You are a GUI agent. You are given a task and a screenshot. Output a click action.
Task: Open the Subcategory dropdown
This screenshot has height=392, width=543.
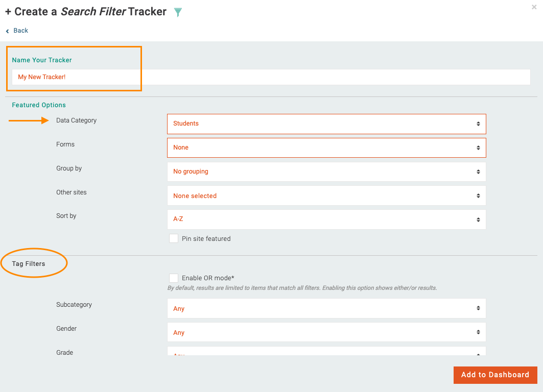pyautogui.click(x=326, y=308)
